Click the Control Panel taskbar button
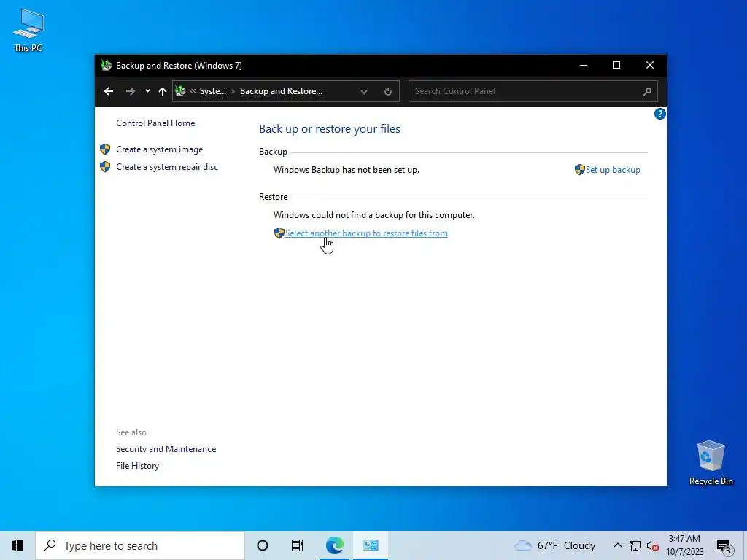The width and height of the screenshot is (747, 560). click(x=370, y=545)
